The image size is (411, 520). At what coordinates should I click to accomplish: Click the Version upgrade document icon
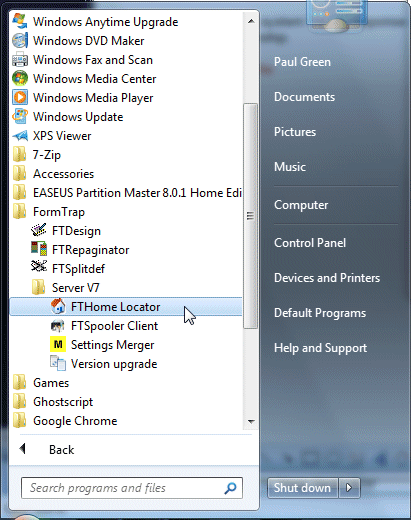[x=58, y=363]
